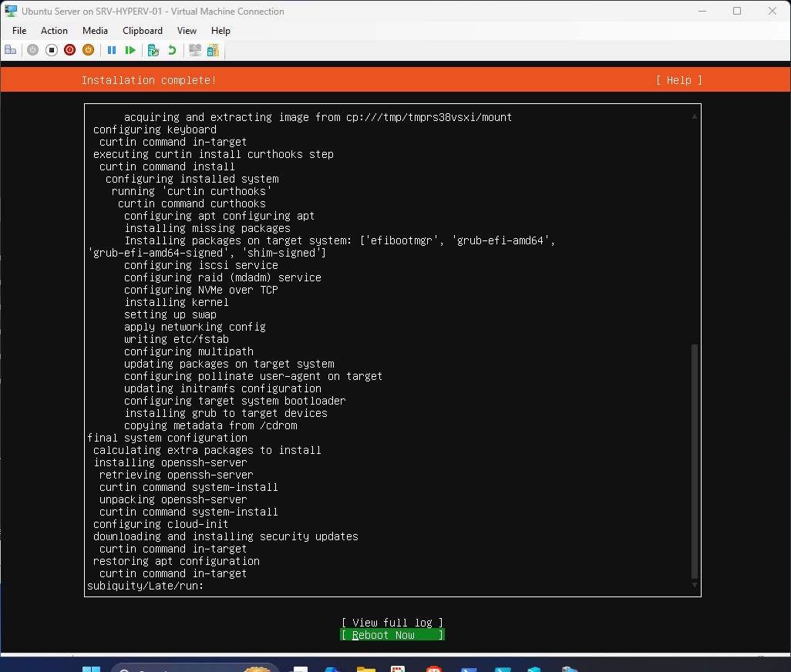
Task: Revert the VM to last checkpoint
Action: click(x=173, y=49)
